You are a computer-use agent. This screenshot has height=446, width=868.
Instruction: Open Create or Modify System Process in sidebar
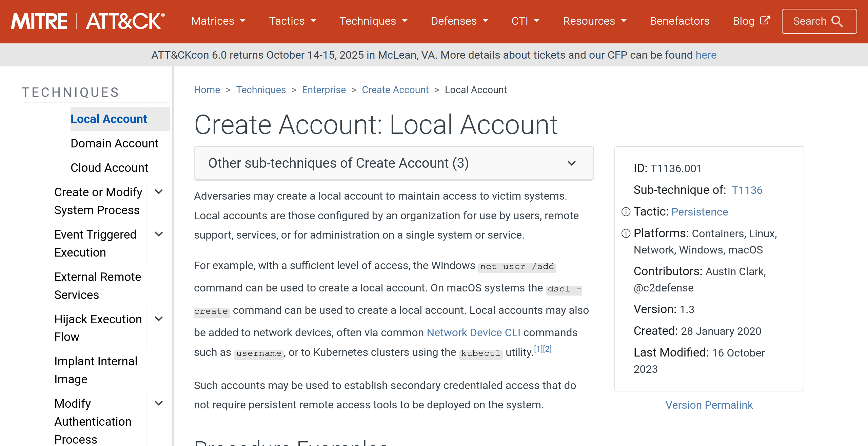point(98,201)
